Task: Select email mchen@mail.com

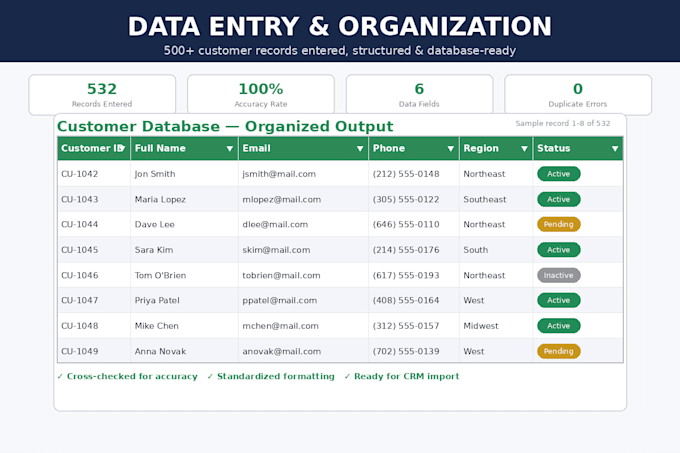Action: coord(280,326)
